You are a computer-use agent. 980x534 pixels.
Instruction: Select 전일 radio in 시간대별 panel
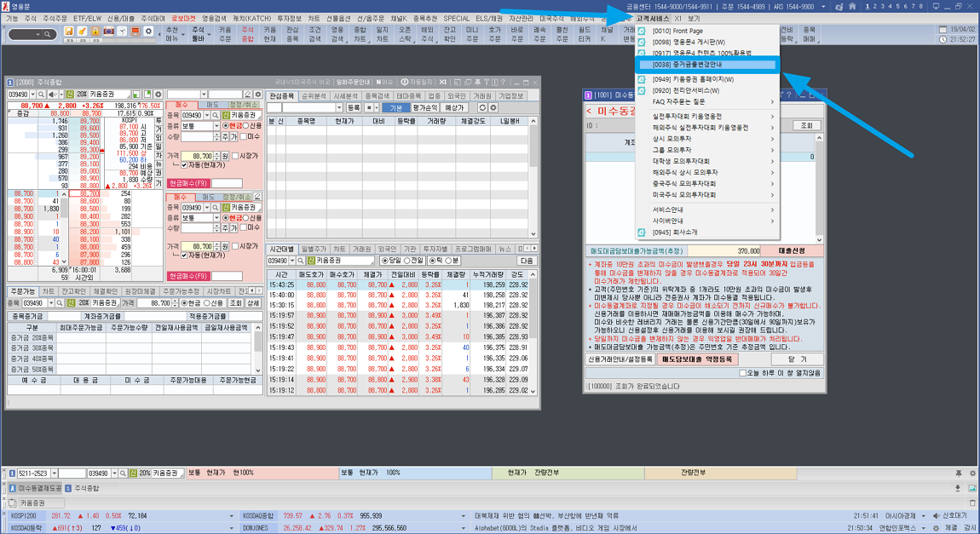[x=406, y=261]
